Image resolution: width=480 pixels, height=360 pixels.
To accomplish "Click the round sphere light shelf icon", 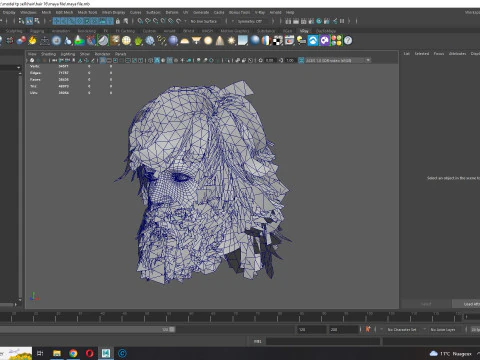I will pyautogui.click(x=208, y=41).
